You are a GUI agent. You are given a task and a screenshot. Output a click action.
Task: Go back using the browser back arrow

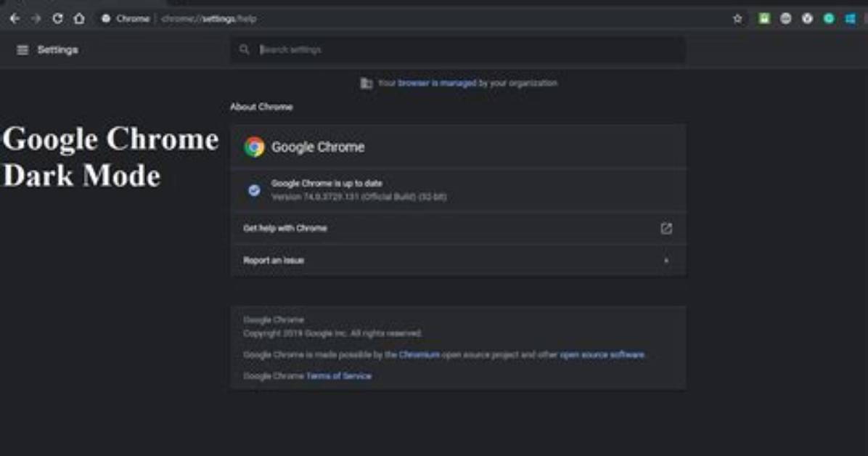(x=15, y=18)
